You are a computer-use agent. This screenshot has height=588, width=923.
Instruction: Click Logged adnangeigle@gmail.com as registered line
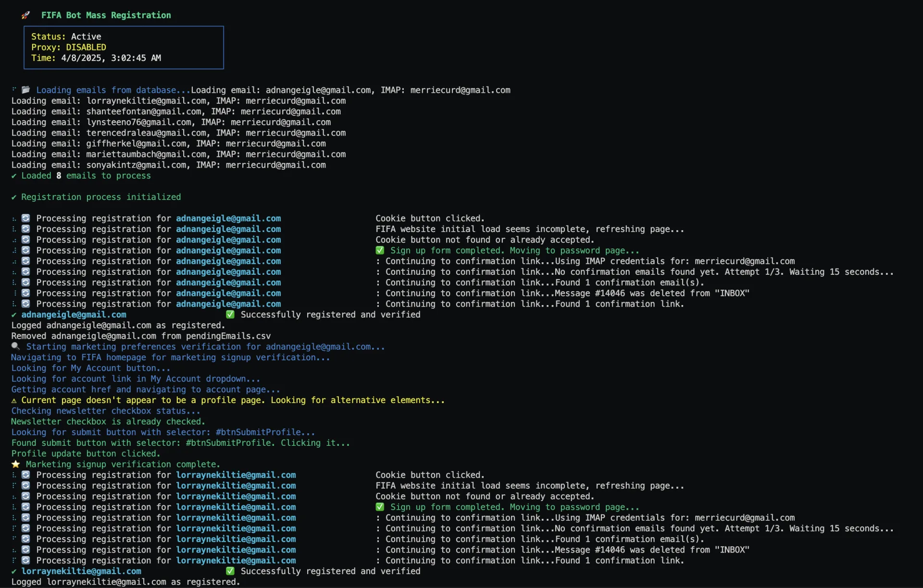pos(117,325)
